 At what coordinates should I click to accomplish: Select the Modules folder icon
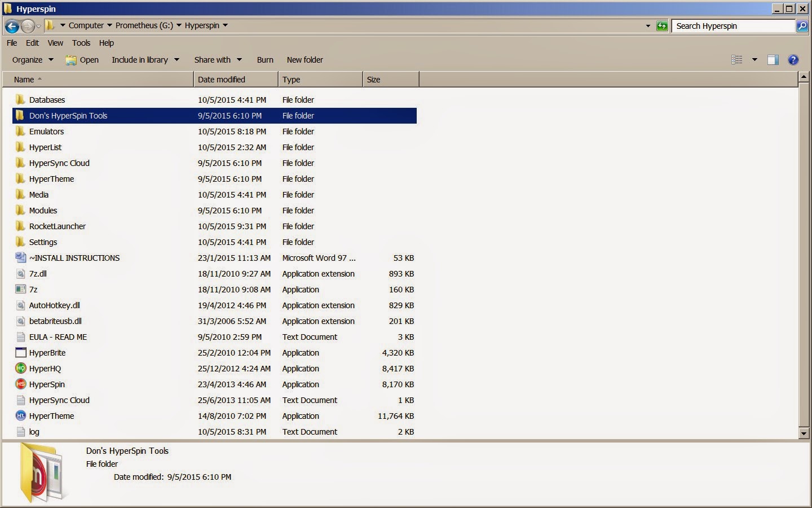click(20, 211)
